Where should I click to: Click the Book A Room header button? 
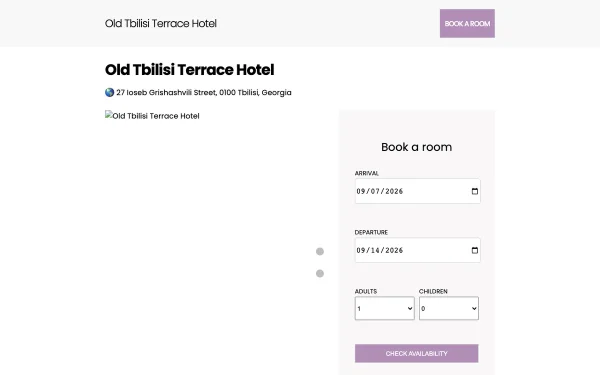click(467, 23)
